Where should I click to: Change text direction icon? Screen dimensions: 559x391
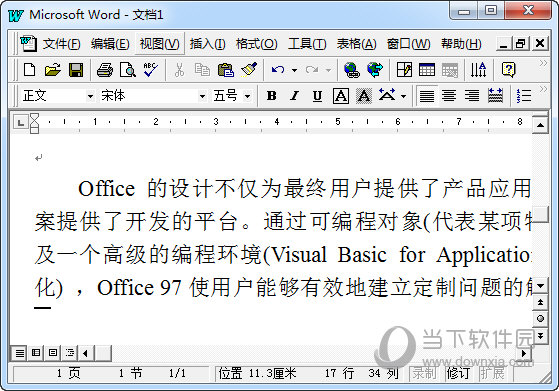(478, 70)
